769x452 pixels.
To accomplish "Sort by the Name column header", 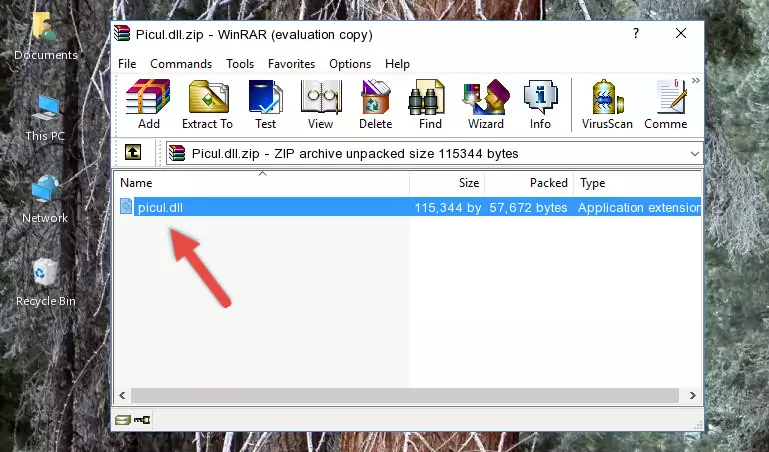I will (262, 183).
